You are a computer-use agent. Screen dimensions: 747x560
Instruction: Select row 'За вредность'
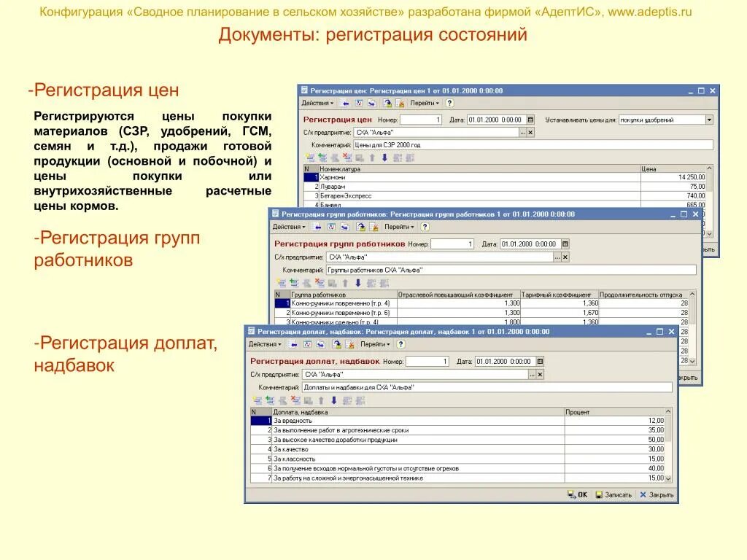click(457, 421)
